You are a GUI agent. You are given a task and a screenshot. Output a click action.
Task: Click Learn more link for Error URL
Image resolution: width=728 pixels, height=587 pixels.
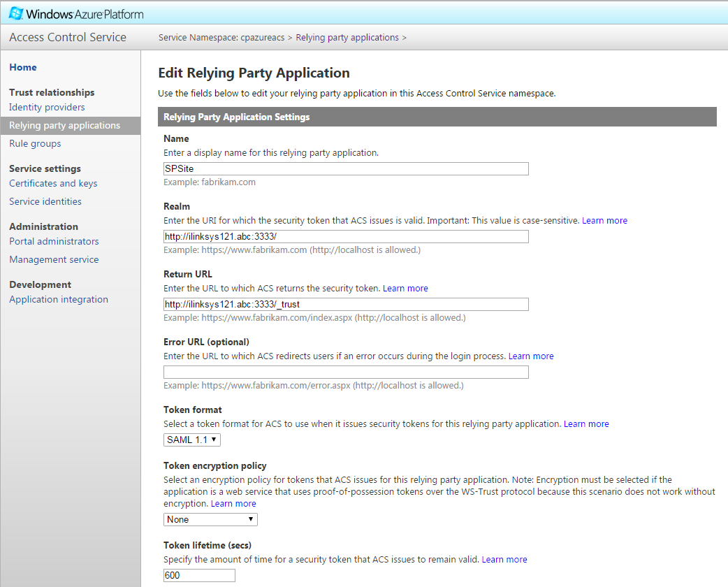coord(531,356)
